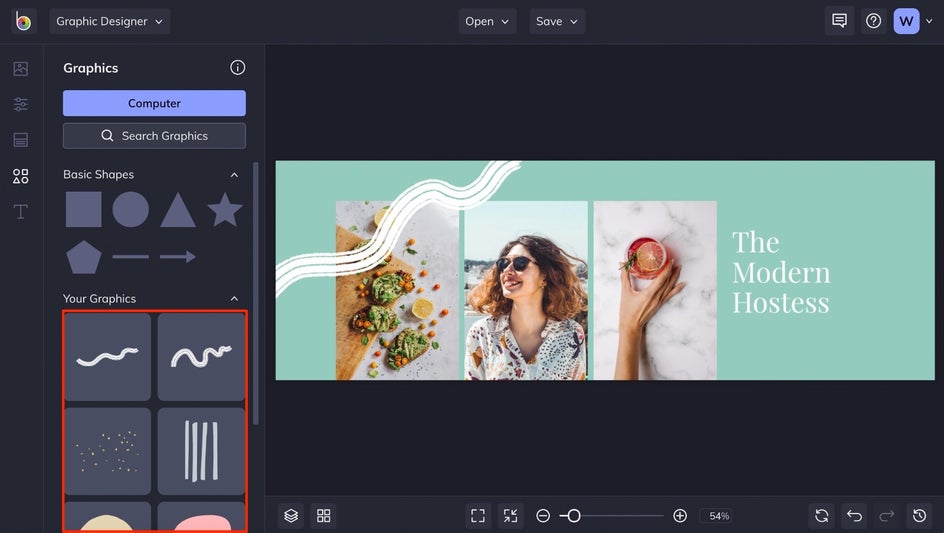Open the grid view icon in bottom bar
The height and width of the screenshot is (533, 944).
coord(324,516)
